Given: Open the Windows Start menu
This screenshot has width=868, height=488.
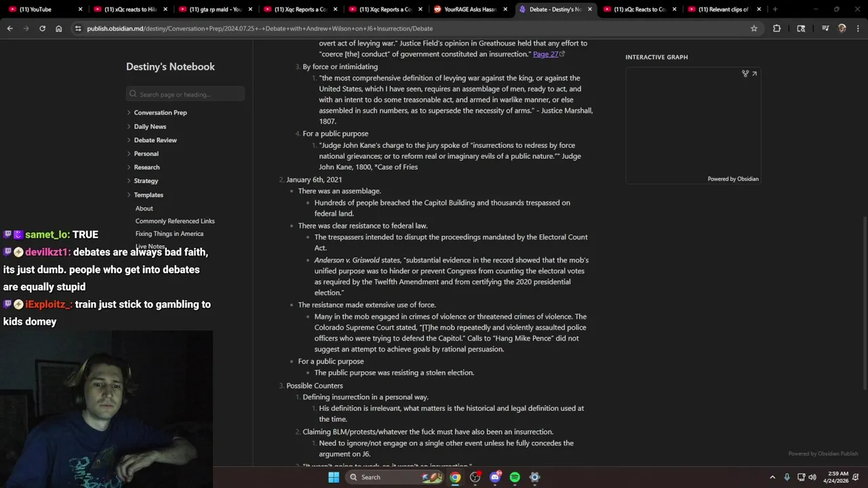Looking at the screenshot, I should [x=334, y=477].
